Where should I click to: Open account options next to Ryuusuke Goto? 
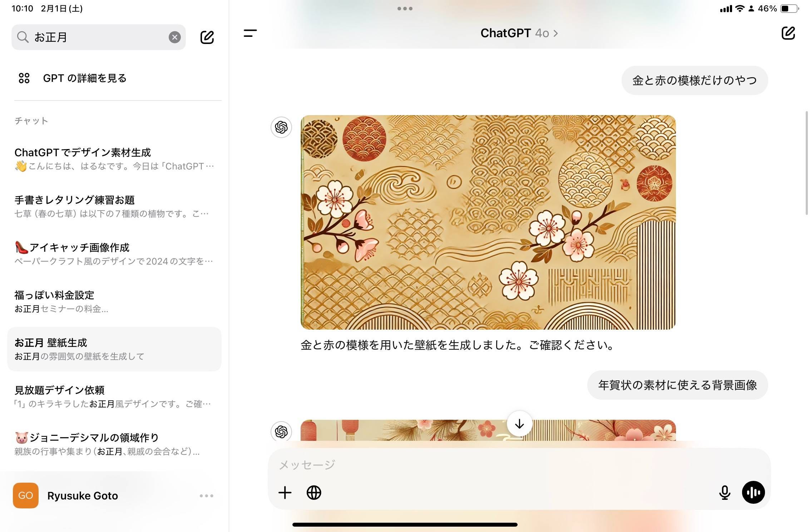click(206, 496)
